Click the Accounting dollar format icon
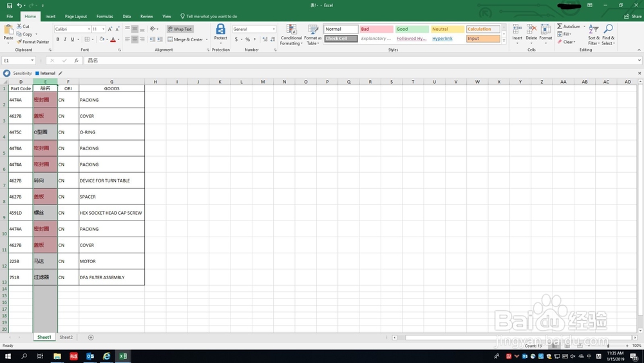Screen dimensions: 644x363 click(236, 39)
